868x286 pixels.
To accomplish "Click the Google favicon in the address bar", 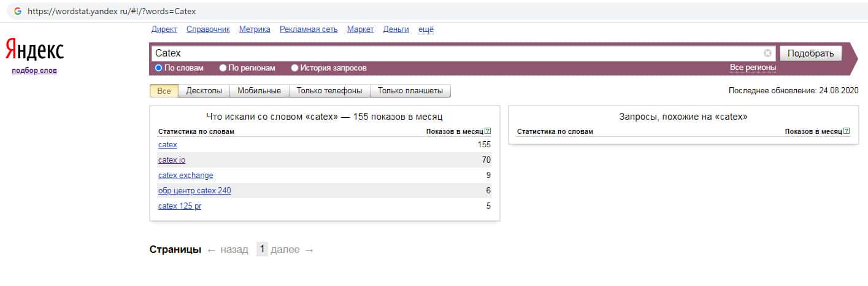I will pyautogui.click(x=17, y=11).
